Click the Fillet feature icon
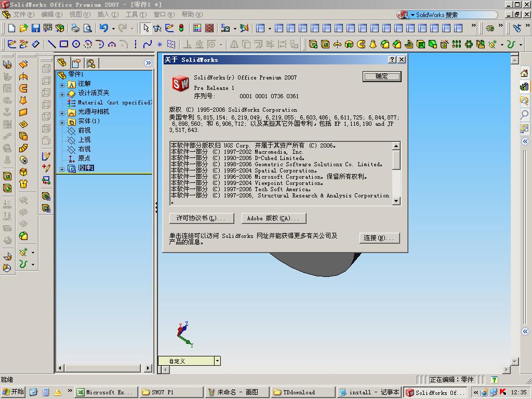The height and width of the screenshot is (399, 532). pyautogui.click(x=385, y=44)
